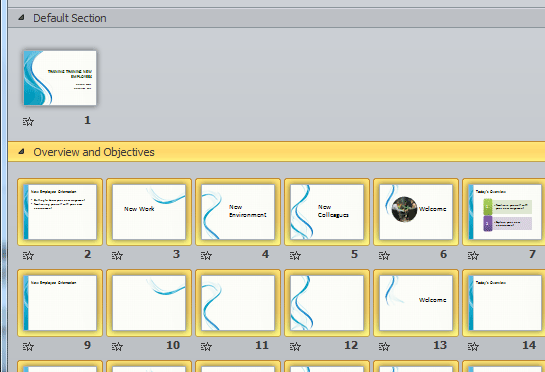545x372 pixels.
Task: Click slide number 13 label
Action: click(440, 345)
